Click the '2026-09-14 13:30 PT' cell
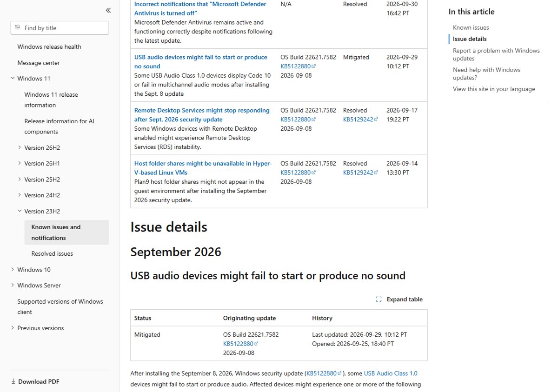Image resolution: width=558 pixels, height=392 pixels. coord(402,168)
